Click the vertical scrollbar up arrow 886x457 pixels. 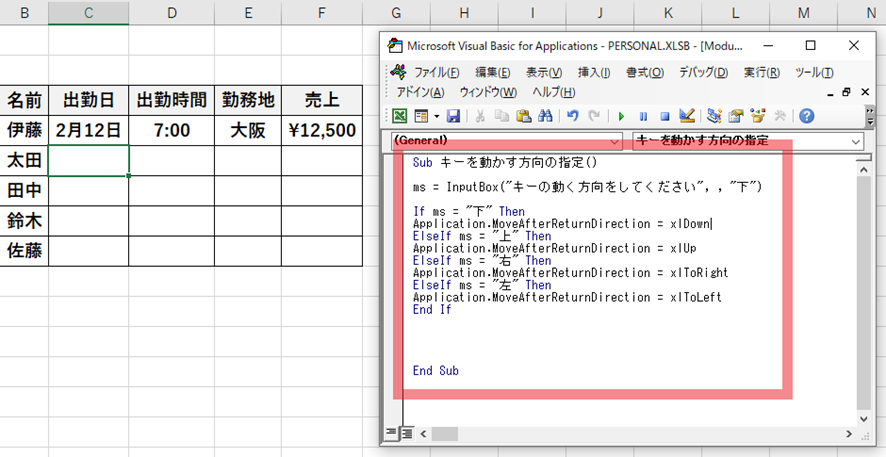pos(864,169)
